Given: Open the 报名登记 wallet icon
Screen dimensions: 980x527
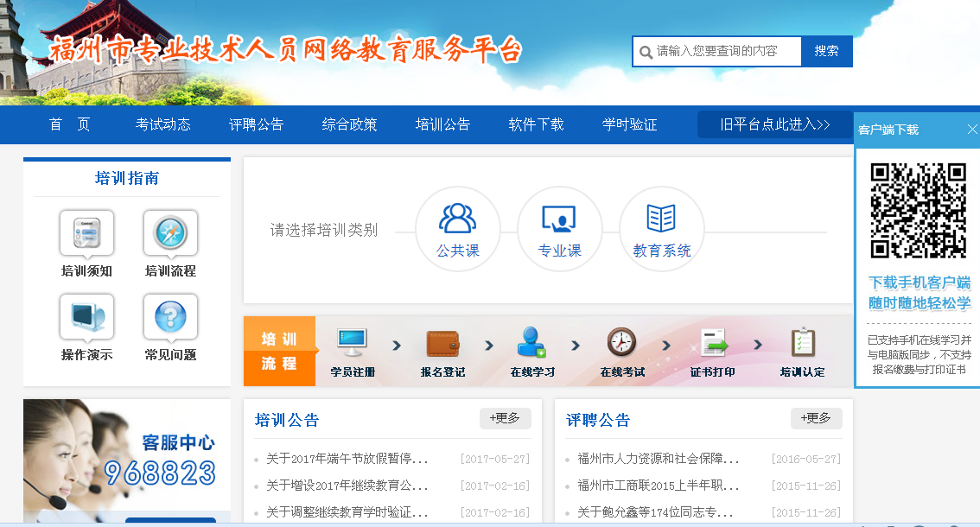Looking at the screenshot, I should point(442,344).
